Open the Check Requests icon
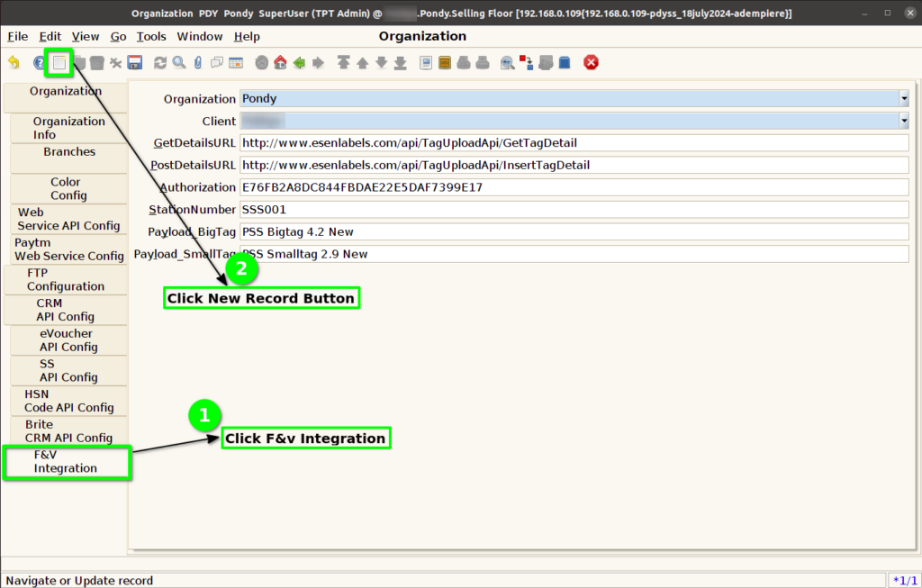Screen dimensions: 922x588 [546, 62]
